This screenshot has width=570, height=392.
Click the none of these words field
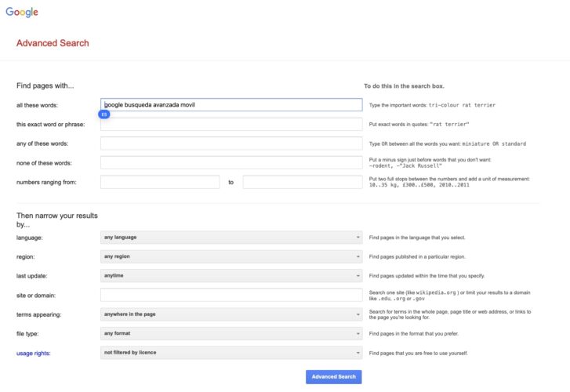click(x=231, y=162)
